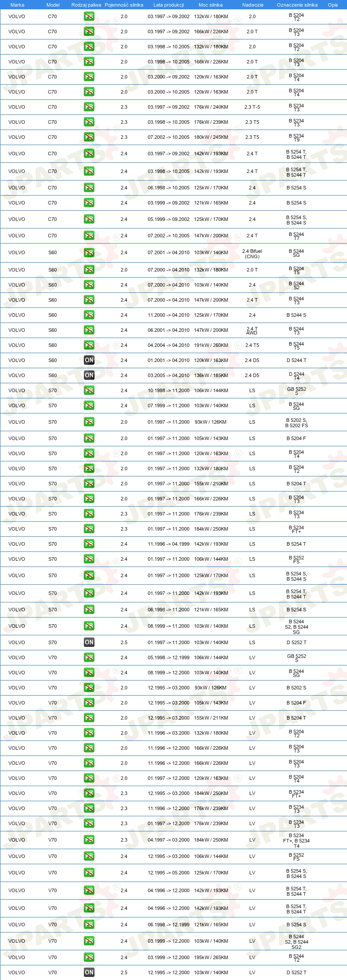The width and height of the screenshot is (347, 980).
Task: Click the Marka column header
Action: click(17, 5)
